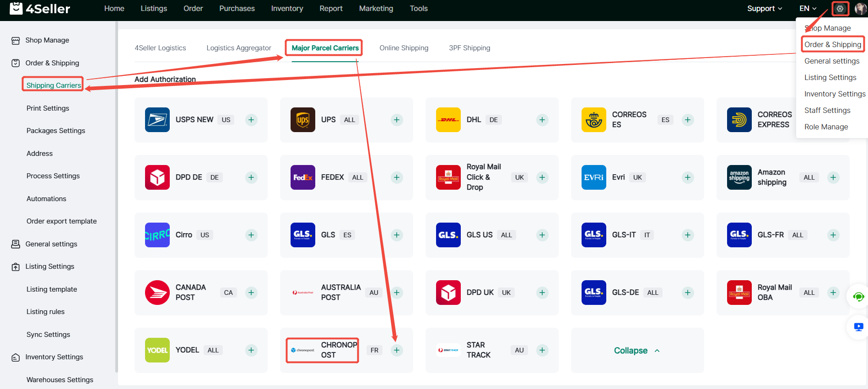Image resolution: width=868 pixels, height=389 pixels.
Task: Switch to Logistics Aggregator tab
Action: click(x=239, y=48)
